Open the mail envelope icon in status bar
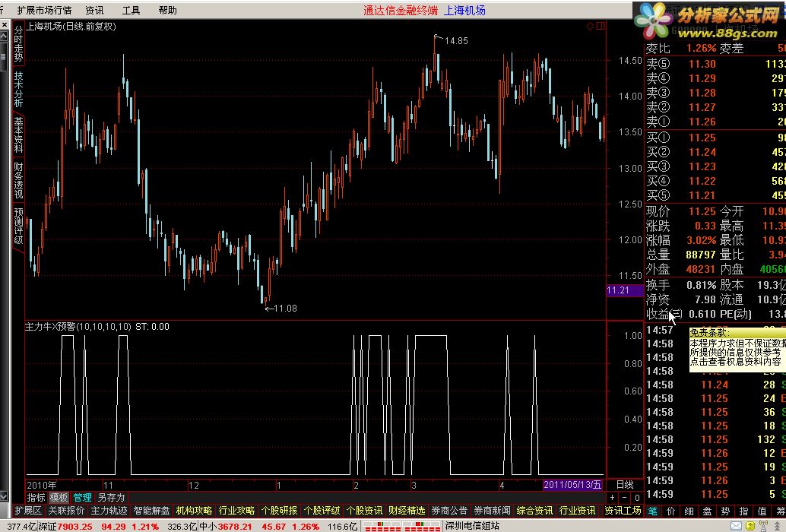786x532 pixels. coord(736,526)
